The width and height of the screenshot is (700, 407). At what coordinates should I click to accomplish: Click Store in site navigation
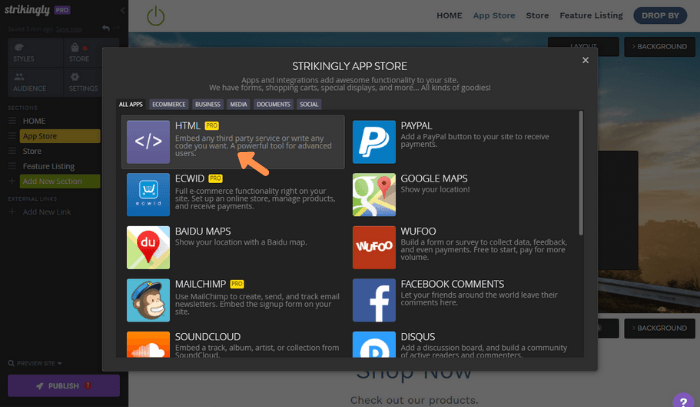pyautogui.click(x=537, y=16)
